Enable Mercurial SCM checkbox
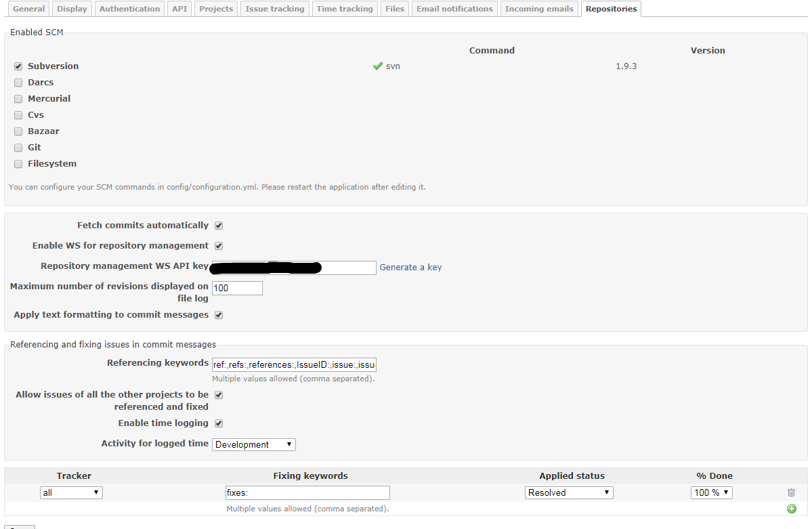This screenshot has height=529, width=812. tap(18, 99)
